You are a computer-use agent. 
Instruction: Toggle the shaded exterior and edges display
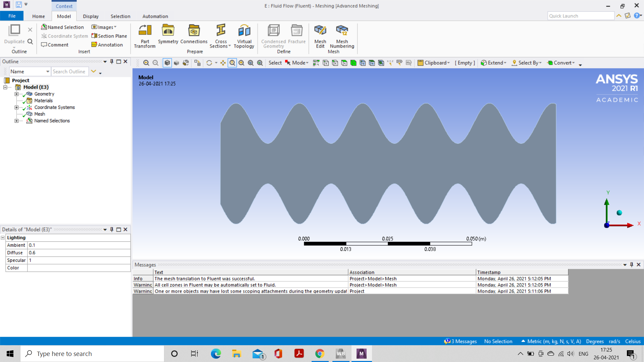(x=167, y=63)
